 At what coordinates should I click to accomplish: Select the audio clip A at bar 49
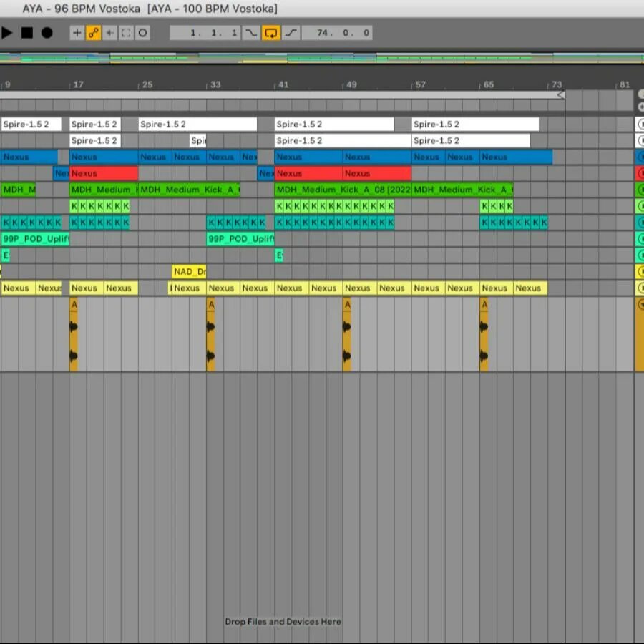pyautogui.click(x=347, y=335)
